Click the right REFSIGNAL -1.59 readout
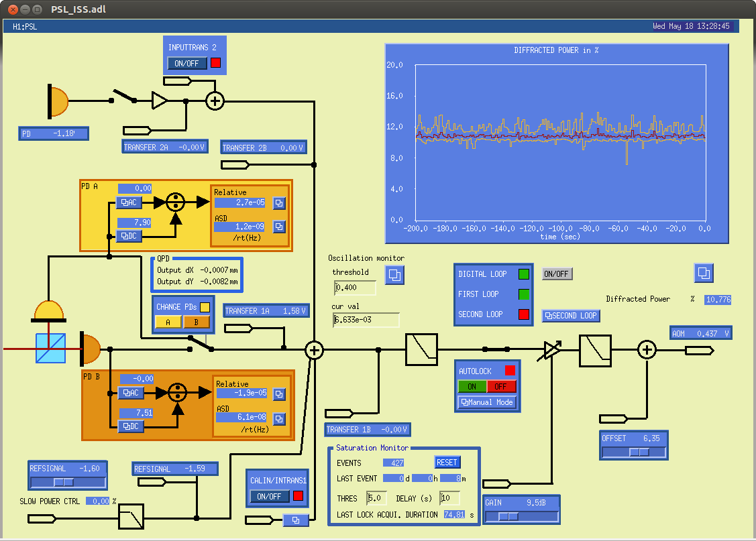The image size is (756, 541). coord(175,469)
